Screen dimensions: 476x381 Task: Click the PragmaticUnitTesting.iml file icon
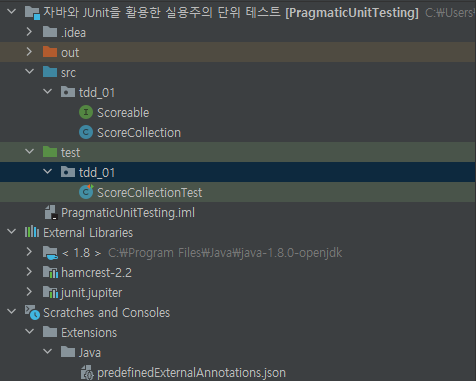click(x=51, y=212)
